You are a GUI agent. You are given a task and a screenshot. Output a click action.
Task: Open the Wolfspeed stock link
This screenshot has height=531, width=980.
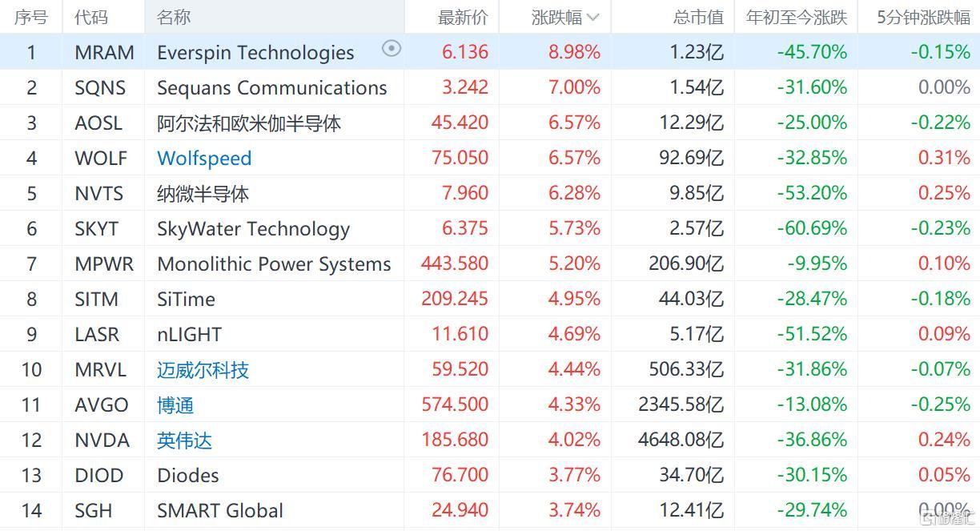(x=204, y=158)
